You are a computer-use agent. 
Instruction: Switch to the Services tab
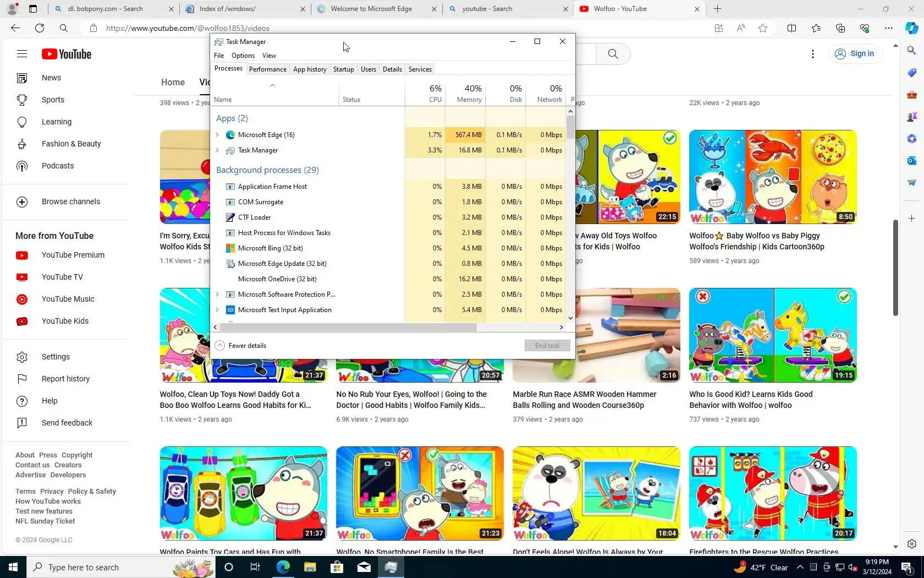[x=420, y=69]
